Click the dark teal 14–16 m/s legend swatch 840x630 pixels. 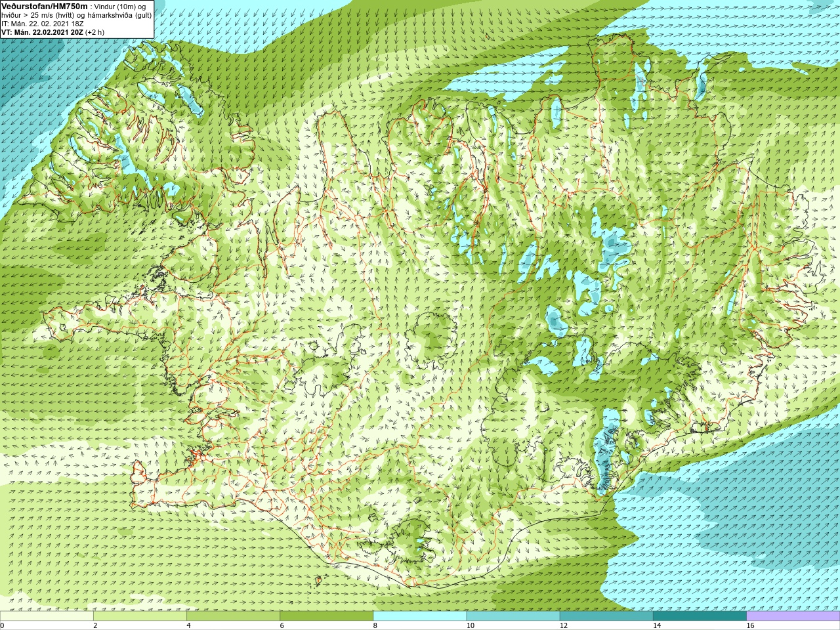pos(700,616)
